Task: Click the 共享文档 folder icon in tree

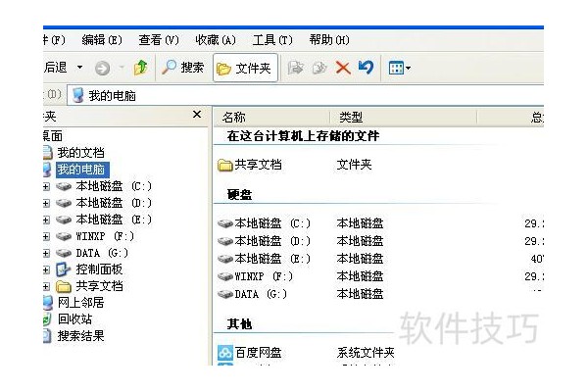Action: tap(64, 286)
